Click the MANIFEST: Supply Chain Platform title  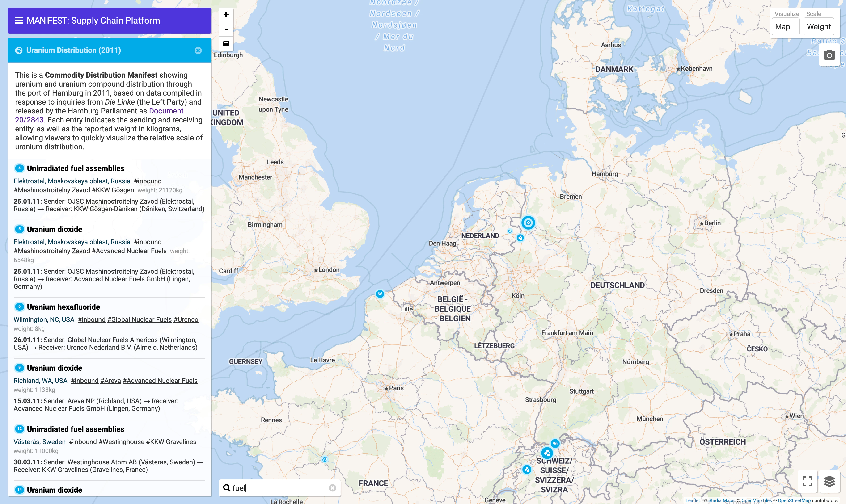click(93, 20)
